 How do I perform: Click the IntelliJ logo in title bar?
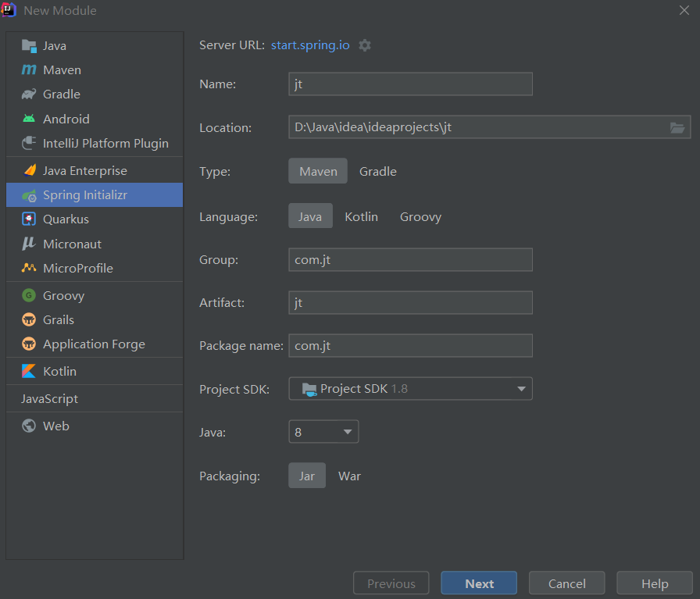[9, 10]
